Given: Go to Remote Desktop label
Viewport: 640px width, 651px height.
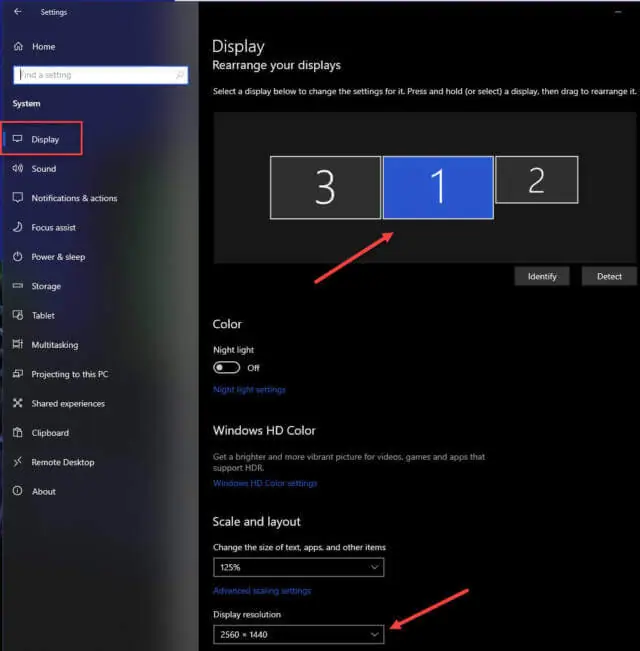Looking at the screenshot, I should tap(63, 462).
